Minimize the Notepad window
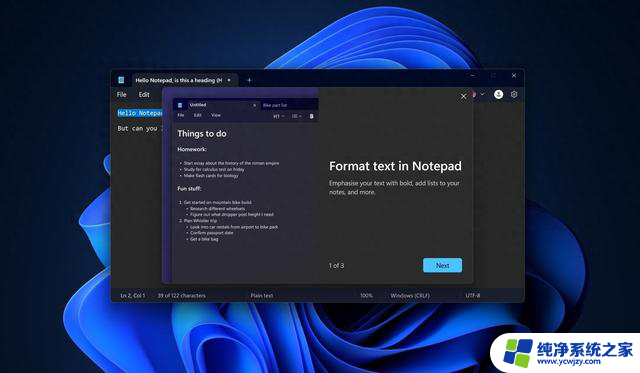Image resolution: width=640 pixels, height=373 pixels. 473,75
